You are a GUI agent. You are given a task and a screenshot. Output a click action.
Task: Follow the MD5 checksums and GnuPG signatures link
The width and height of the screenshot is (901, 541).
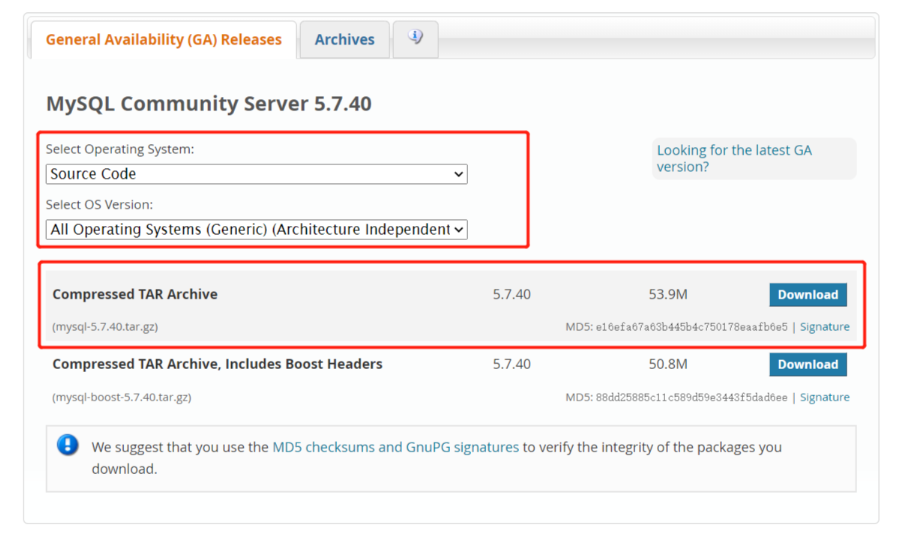click(x=395, y=448)
